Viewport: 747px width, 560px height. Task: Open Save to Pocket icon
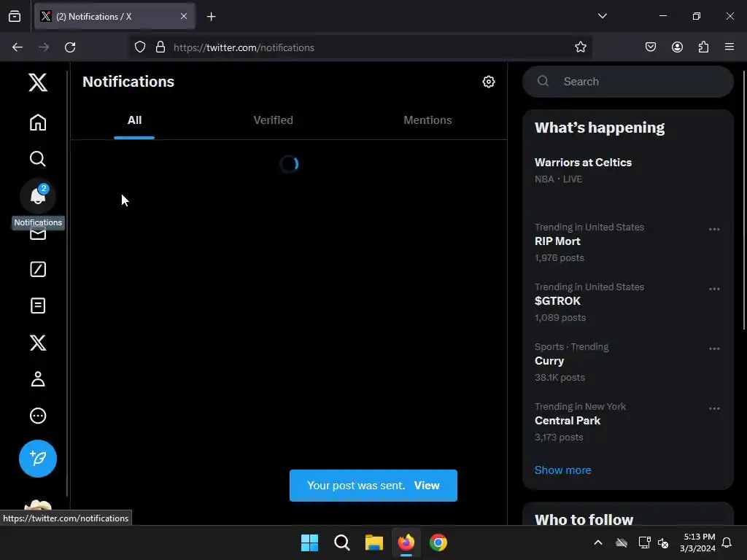click(x=651, y=47)
